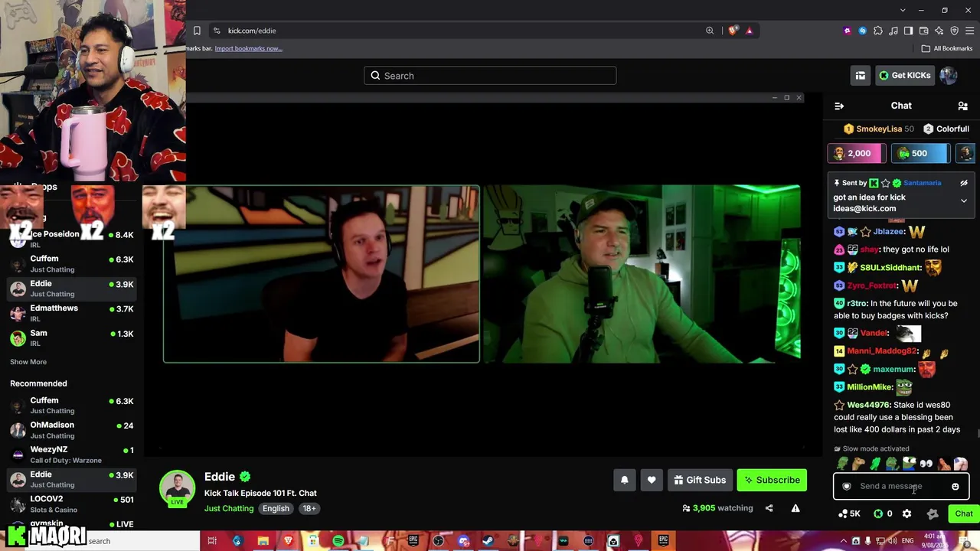The width and height of the screenshot is (980, 551).
Task: Click the Subscribe button
Action: coord(772,480)
